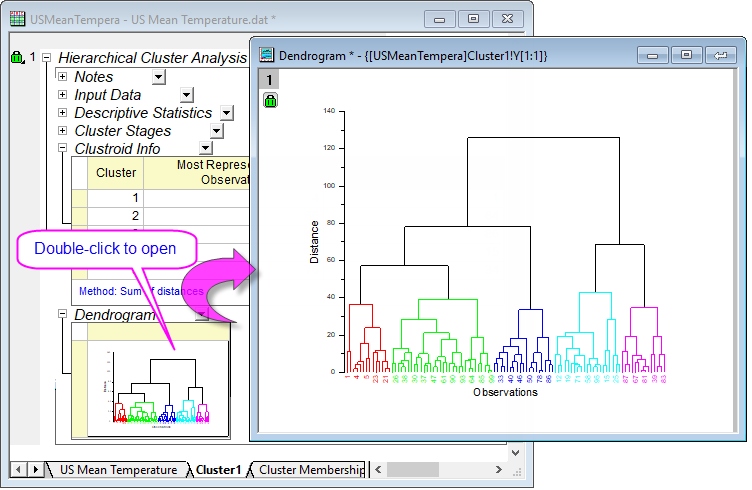Click the workbook icon in USMeanTempera title bar
The image size is (752, 490).
tap(17, 19)
